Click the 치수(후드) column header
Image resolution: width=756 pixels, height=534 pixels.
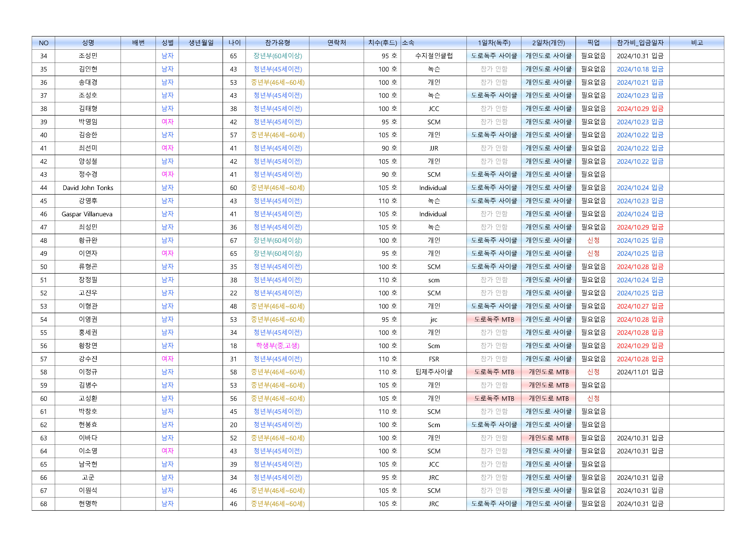pos(382,43)
